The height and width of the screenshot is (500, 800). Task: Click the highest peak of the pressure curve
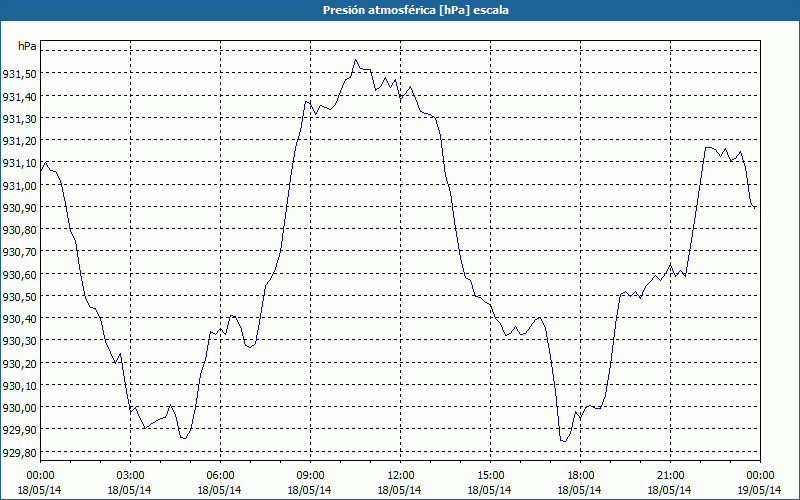coord(355,60)
